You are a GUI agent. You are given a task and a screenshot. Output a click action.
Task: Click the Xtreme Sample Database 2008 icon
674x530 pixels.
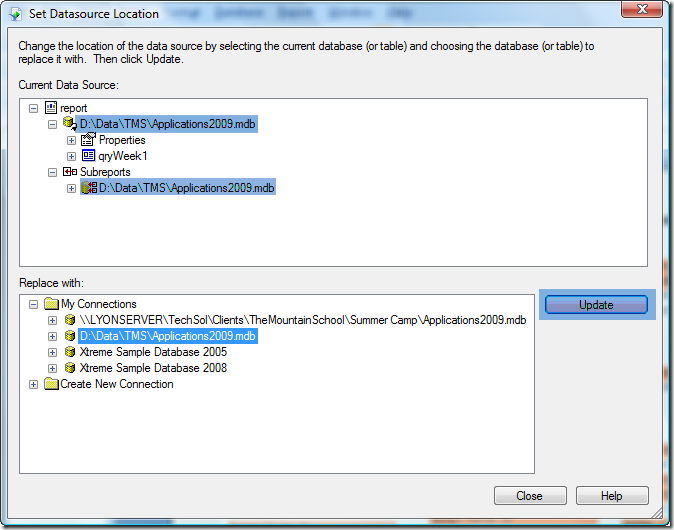click(x=70, y=368)
